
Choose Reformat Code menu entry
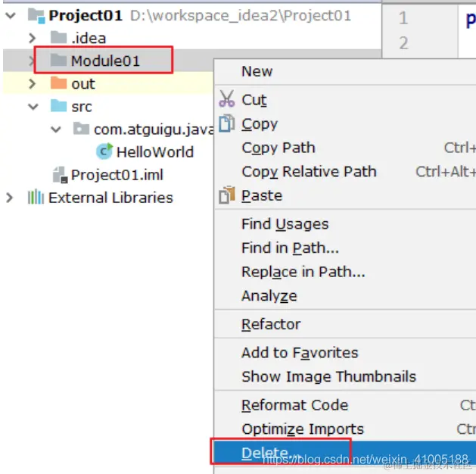point(345,405)
